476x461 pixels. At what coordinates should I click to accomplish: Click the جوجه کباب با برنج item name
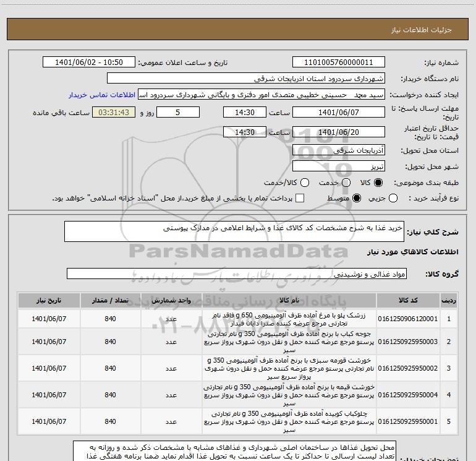[289, 342]
